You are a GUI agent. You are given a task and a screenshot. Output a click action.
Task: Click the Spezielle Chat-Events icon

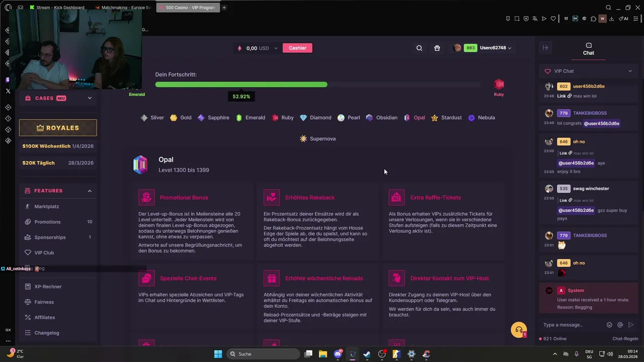pos(146,278)
